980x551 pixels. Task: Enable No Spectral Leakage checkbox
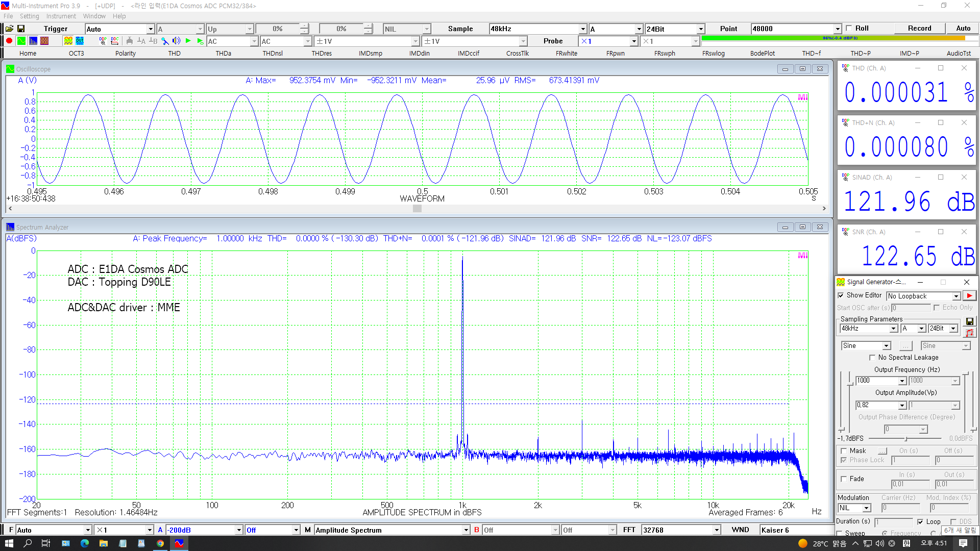872,358
